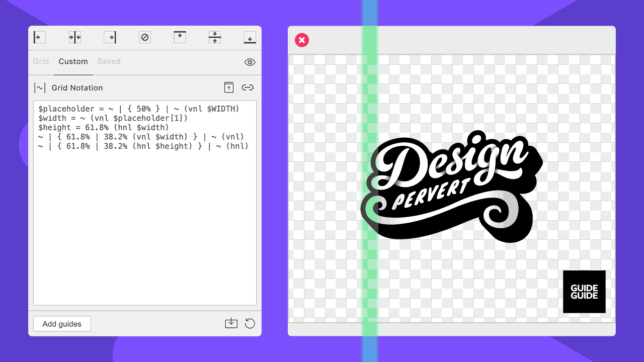This screenshot has width=644, height=362.
Task: Reset the form with the circular arrow icon
Action: point(250,323)
